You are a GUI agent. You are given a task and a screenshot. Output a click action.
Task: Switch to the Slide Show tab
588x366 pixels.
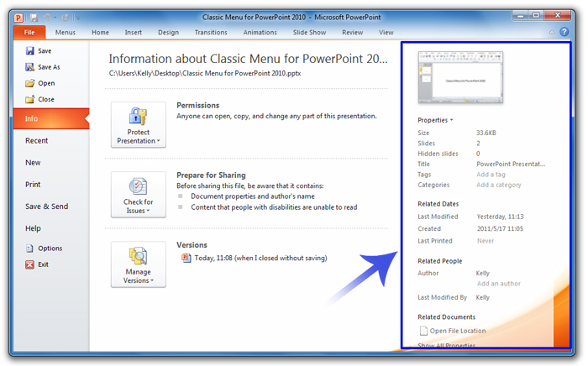point(309,32)
